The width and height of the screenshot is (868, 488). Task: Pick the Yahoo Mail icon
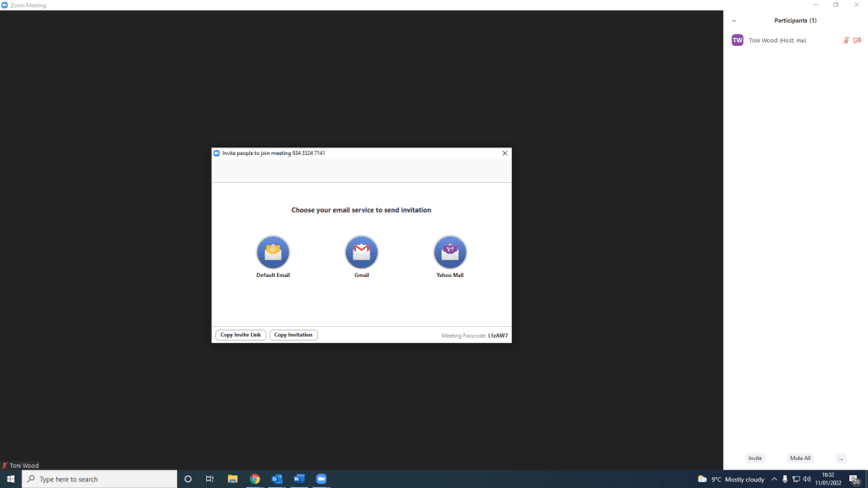(x=450, y=252)
